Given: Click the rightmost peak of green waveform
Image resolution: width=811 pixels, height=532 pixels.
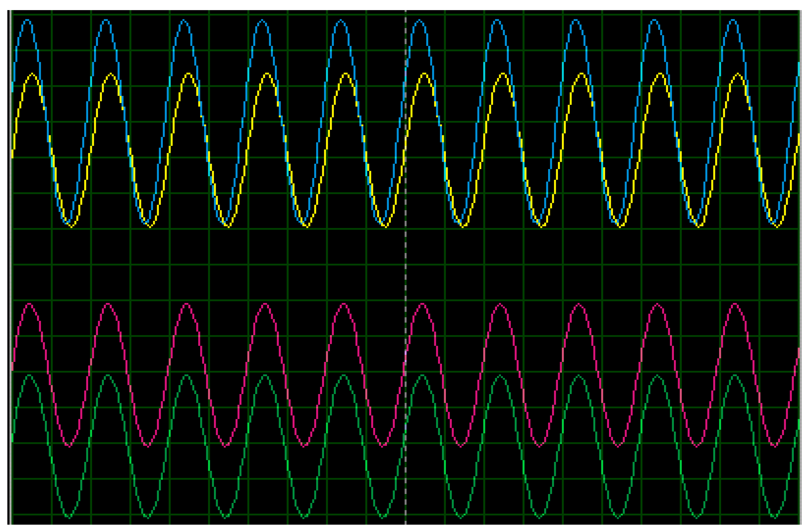Looking at the screenshot, I should [x=735, y=375].
